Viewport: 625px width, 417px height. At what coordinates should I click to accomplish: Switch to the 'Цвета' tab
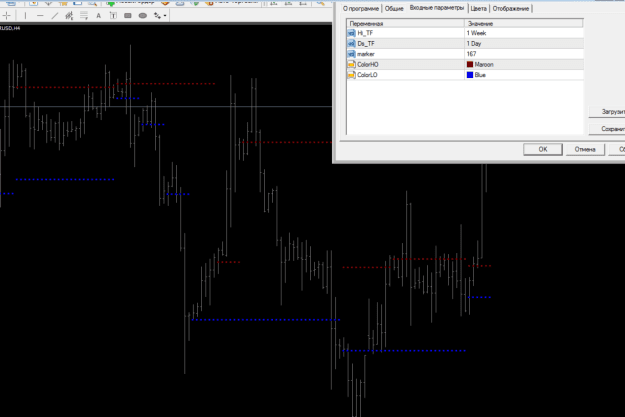coord(478,8)
